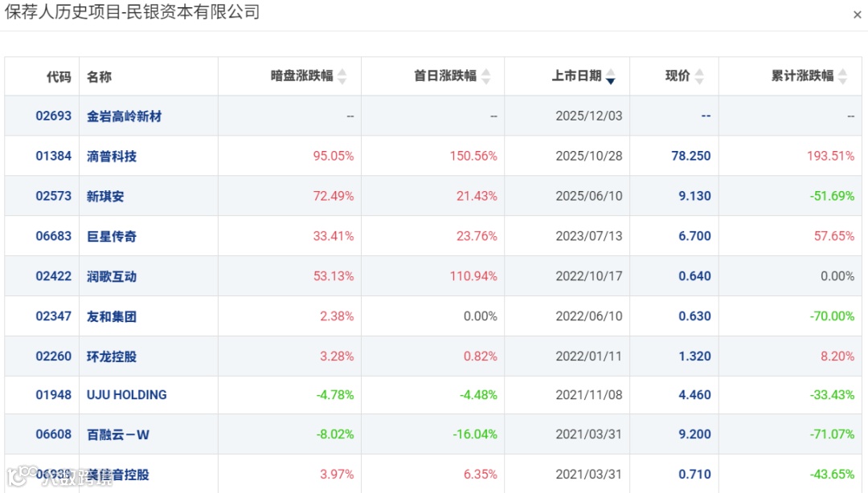Image resolution: width=868 pixels, height=493 pixels.
Task: Select listing date 2022/06/10
Action: [x=589, y=316]
